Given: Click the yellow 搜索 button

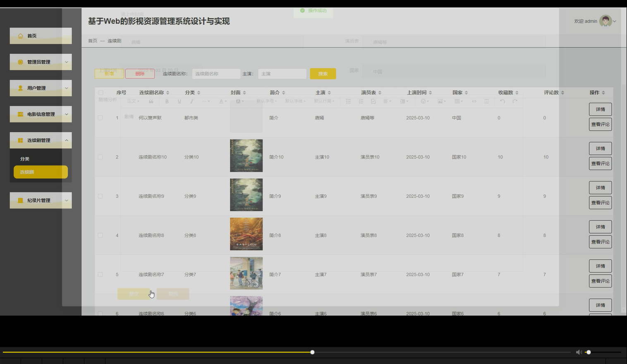Looking at the screenshot, I should pos(323,74).
